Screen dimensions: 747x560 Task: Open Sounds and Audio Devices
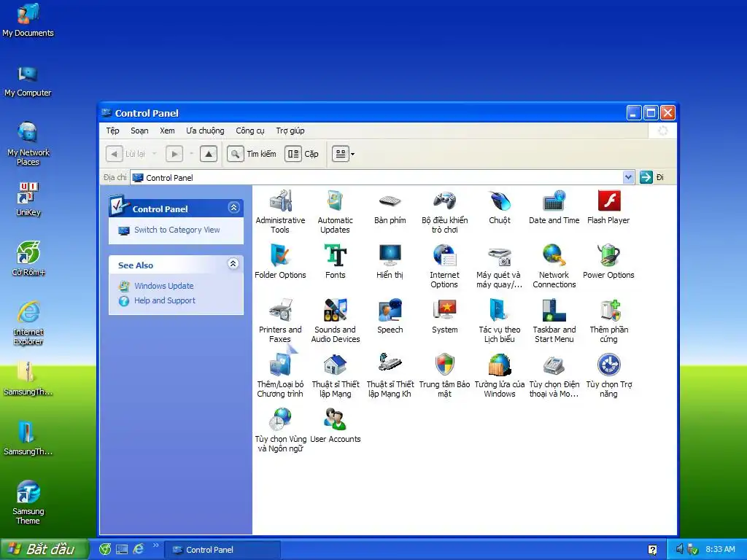pos(335,321)
